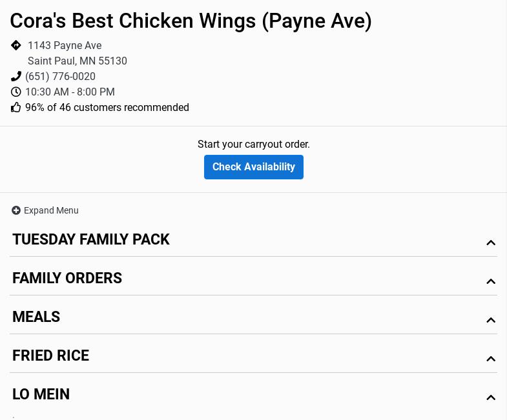The height and width of the screenshot is (420, 507).
Task: Toggle the Lo Mein chevron arrow
Action: pyautogui.click(x=491, y=397)
